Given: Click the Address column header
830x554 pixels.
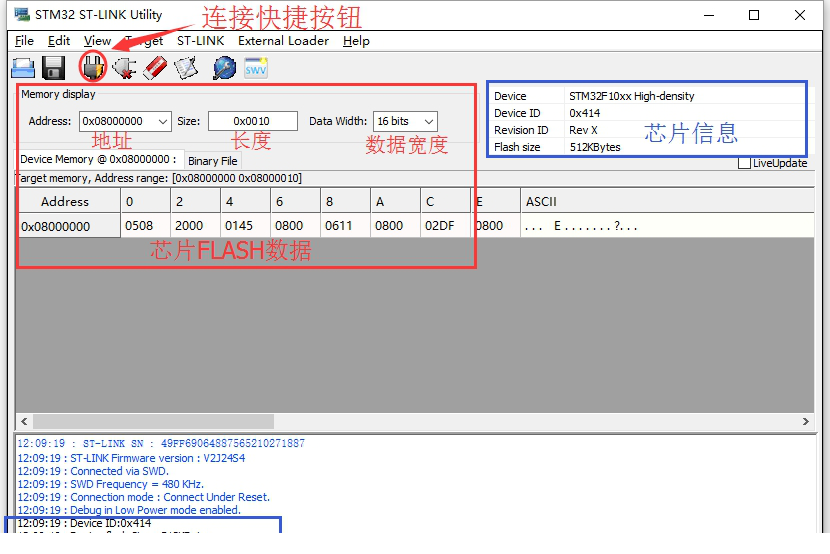Looking at the screenshot, I should (69, 202).
